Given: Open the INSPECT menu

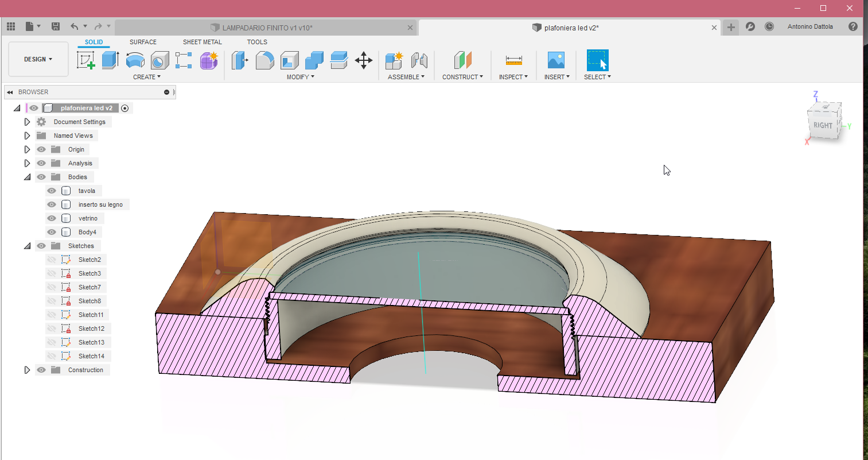Looking at the screenshot, I should click(x=513, y=77).
